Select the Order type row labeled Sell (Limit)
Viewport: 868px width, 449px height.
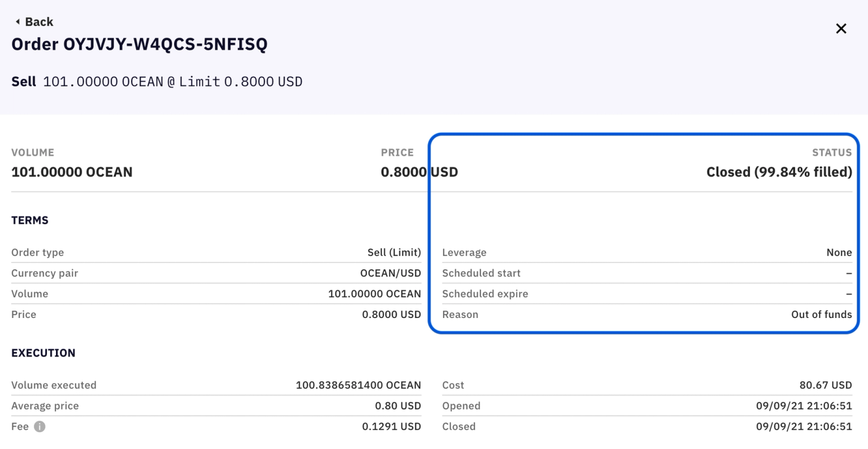click(x=394, y=252)
